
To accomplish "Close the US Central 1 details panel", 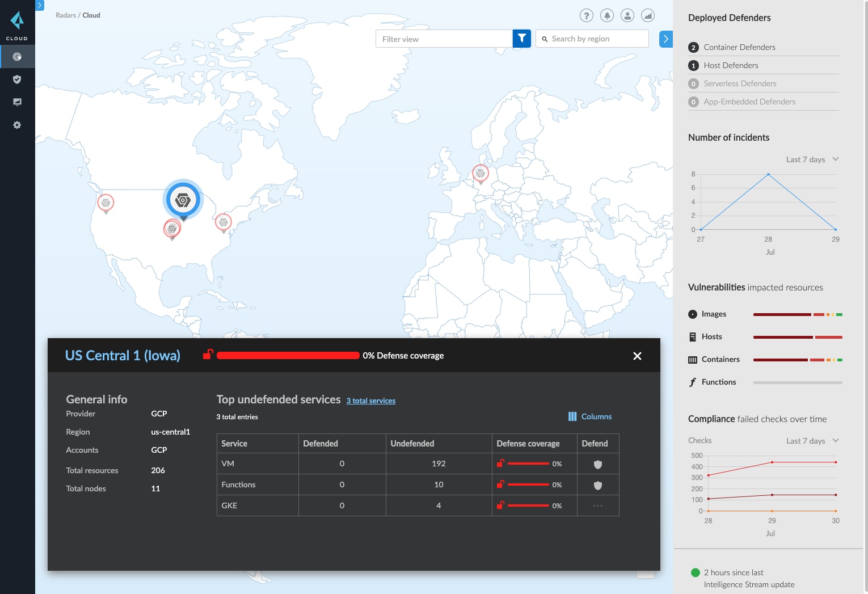I will 637,356.
